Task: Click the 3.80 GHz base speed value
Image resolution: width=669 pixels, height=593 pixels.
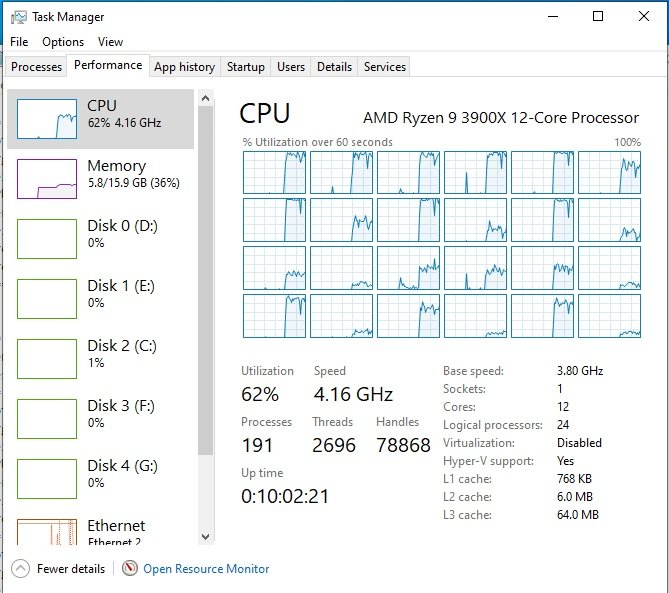Action: click(x=580, y=371)
